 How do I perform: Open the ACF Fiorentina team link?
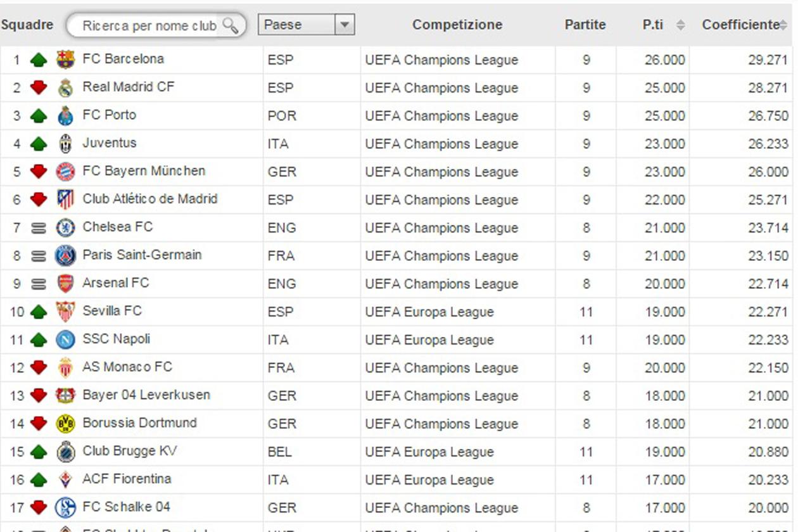[127, 479]
